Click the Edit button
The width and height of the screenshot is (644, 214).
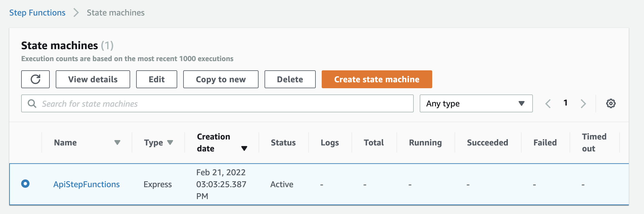(157, 79)
